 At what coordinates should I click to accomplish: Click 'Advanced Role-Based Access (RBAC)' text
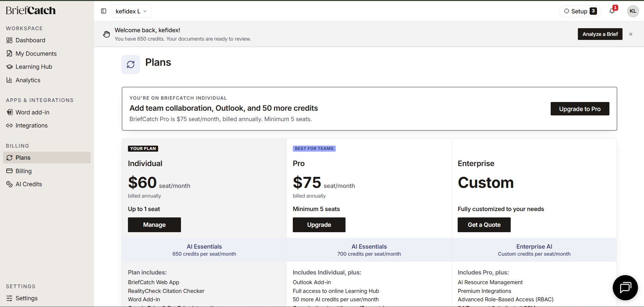coord(506,300)
